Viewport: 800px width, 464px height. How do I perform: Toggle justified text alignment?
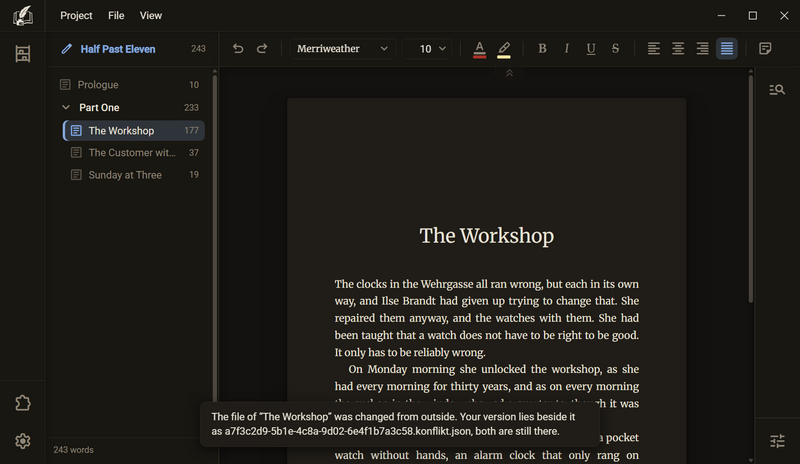coord(727,48)
